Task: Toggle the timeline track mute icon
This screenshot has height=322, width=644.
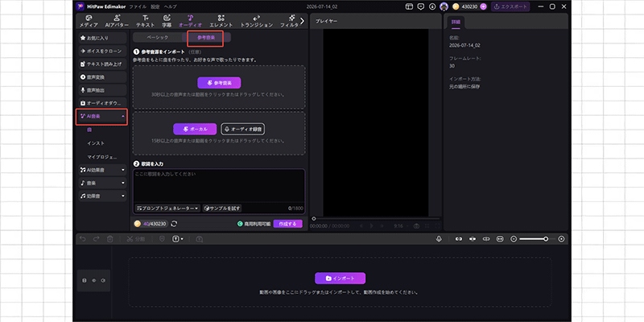Action: pos(103,280)
